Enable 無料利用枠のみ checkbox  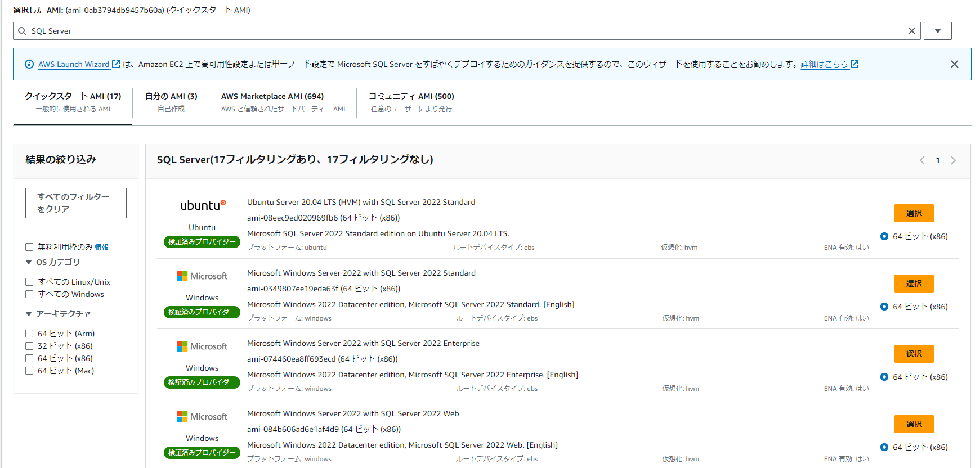click(29, 247)
